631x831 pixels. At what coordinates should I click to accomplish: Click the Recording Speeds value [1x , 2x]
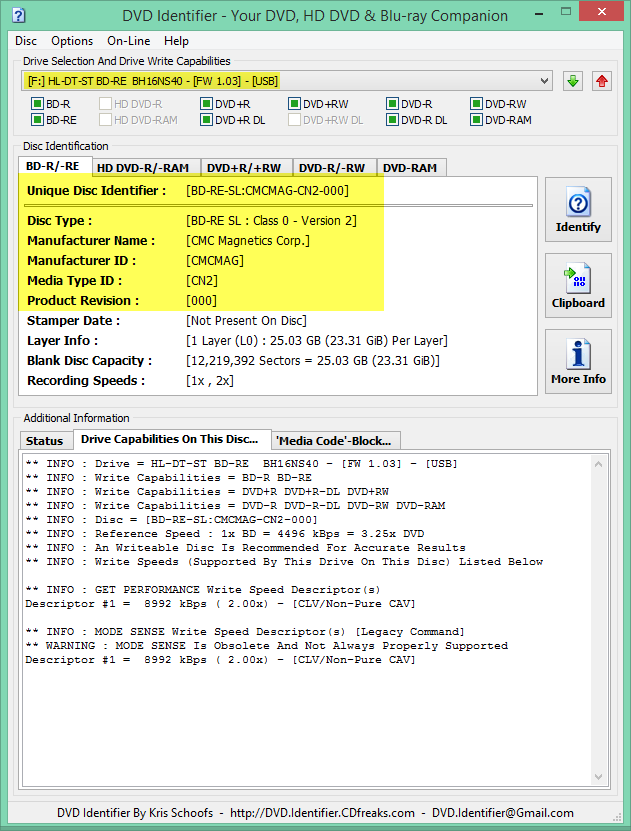[x=210, y=381]
